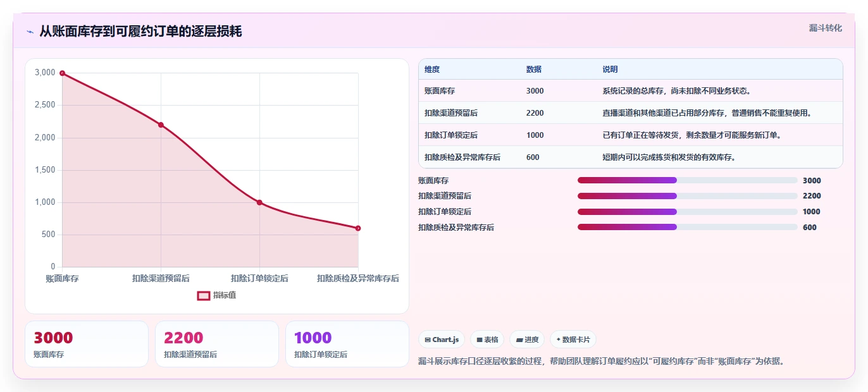This screenshot has width=868, height=392.
Task: Click the 扣除渠道预留后 progress bar showing 2200
Action: [x=687, y=196]
